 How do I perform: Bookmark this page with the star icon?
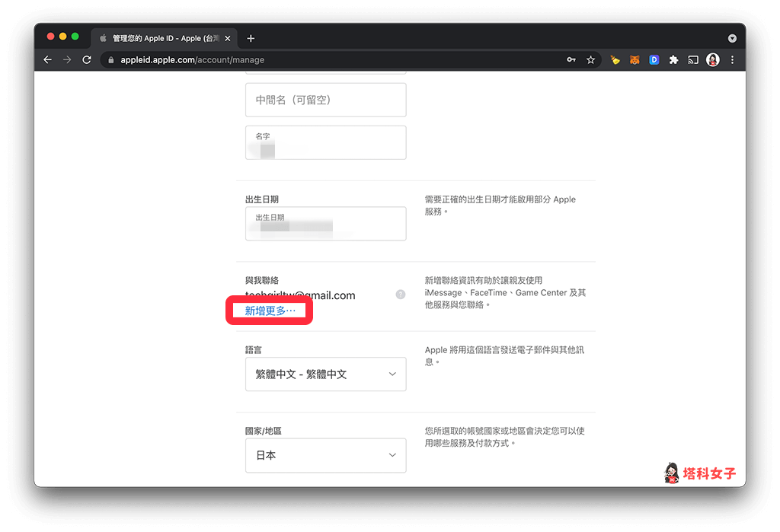click(x=590, y=59)
